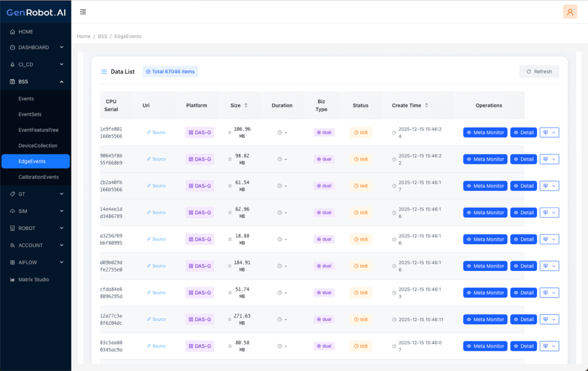
Task: Click Meta Monitor for the 98.82 MB row
Action: [485, 159]
